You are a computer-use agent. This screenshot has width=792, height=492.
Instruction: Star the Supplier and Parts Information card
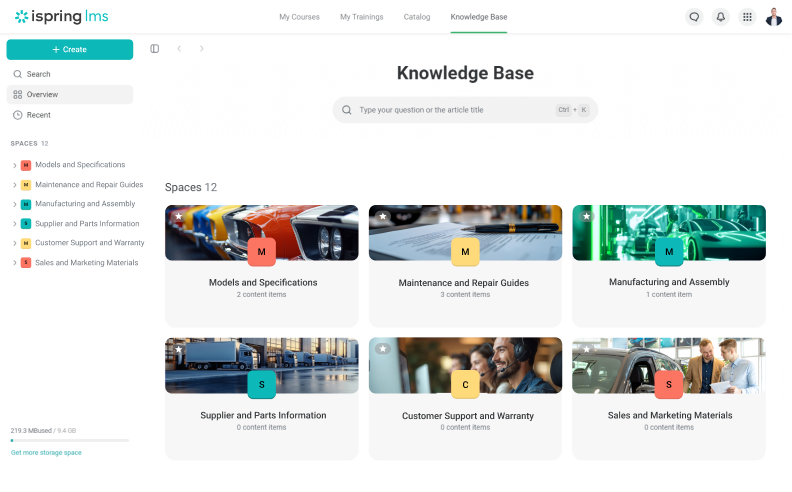(179, 349)
